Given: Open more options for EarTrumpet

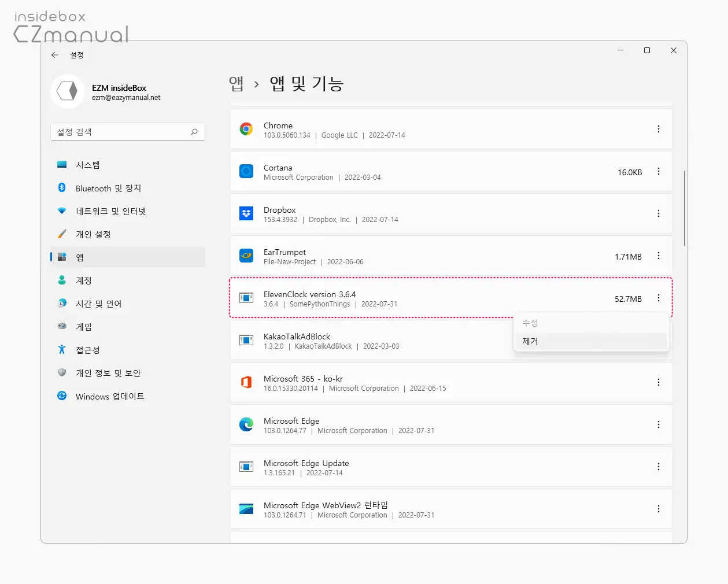Looking at the screenshot, I should [659, 256].
